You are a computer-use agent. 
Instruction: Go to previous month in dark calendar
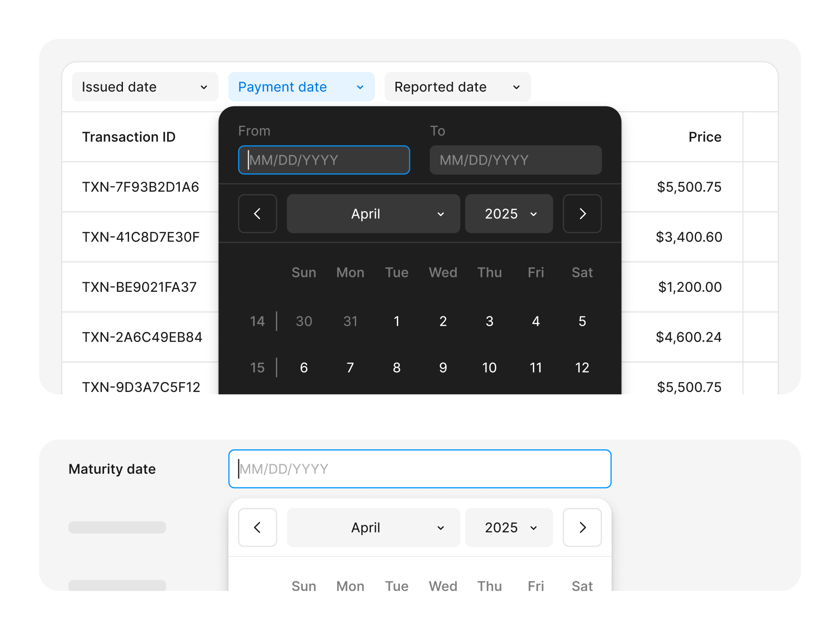coord(257,213)
